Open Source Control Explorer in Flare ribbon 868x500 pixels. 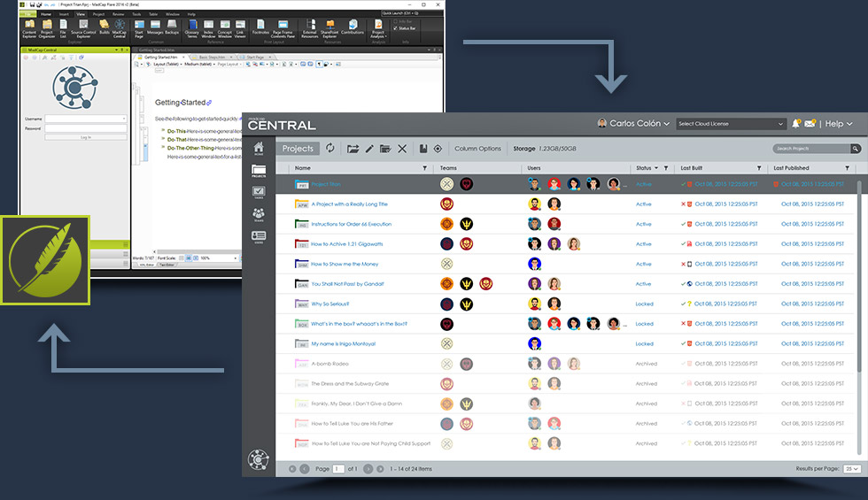pyautogui.click(x=83, y=28)
